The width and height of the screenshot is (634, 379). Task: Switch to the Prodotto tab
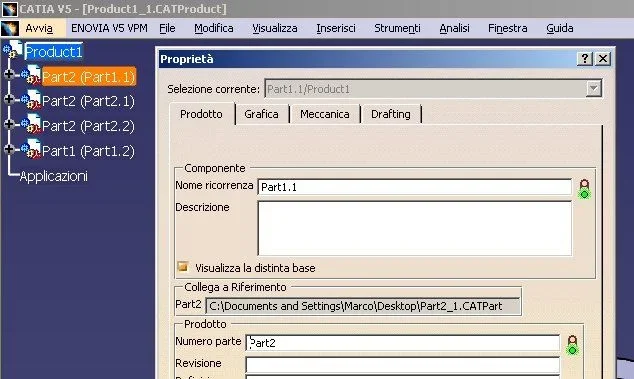[201, 114]
